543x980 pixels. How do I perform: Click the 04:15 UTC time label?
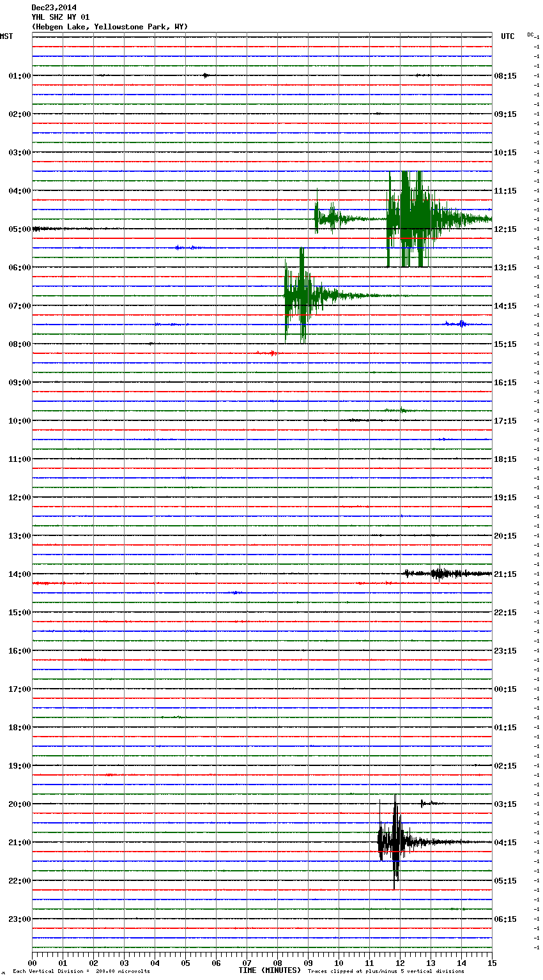tap(505, 843)
